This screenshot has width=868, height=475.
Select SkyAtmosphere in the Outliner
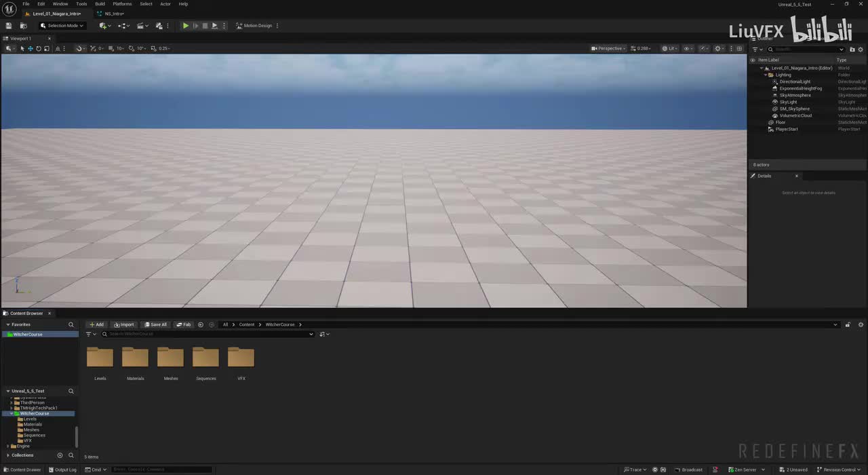tap(795, 95)
